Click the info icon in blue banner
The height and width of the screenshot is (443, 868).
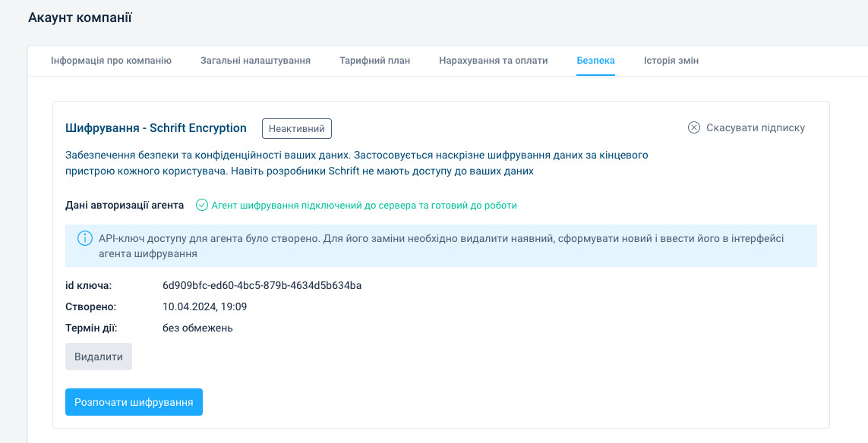pos(85,239)
